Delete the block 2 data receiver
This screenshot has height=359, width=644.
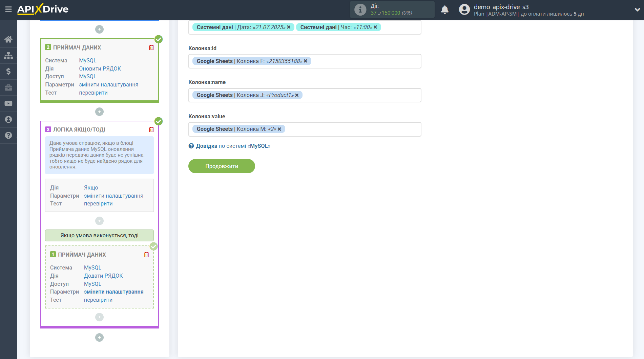[x=151, y=47]
